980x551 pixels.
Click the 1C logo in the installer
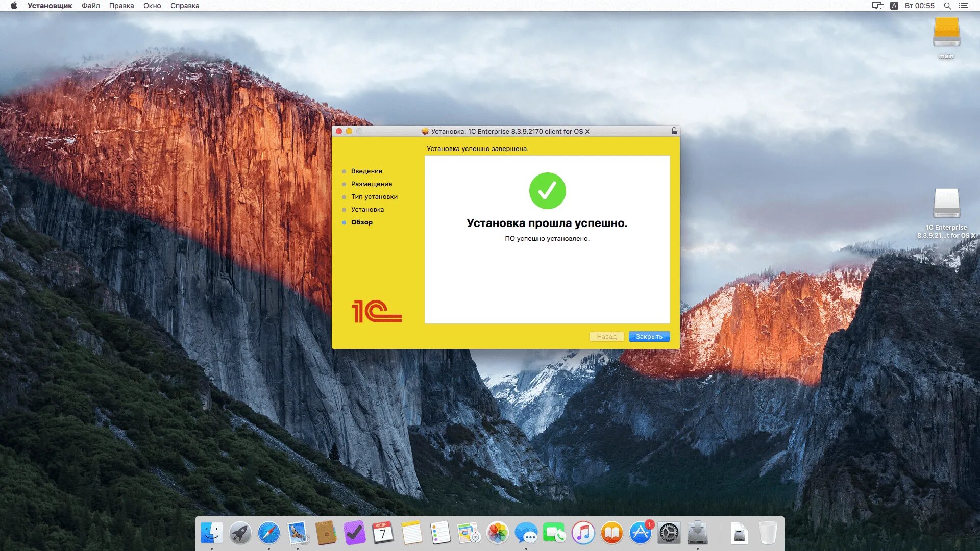tap(377, 311)
